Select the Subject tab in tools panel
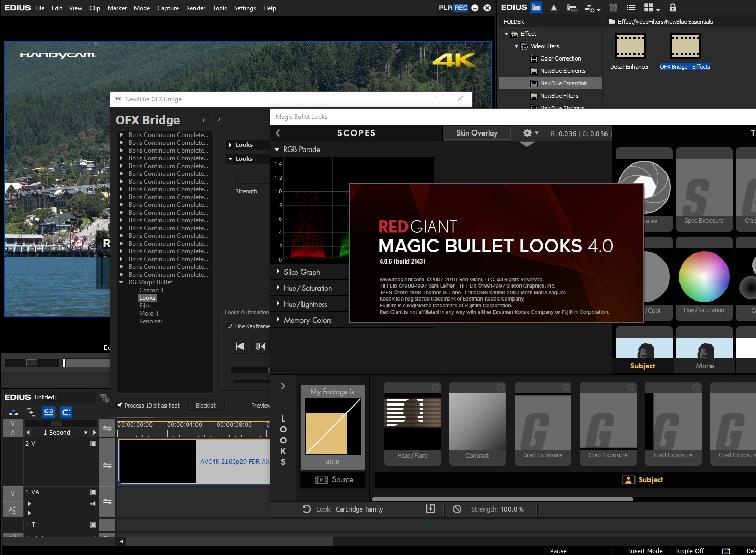 pyautogui.click(x=643, y=366)
